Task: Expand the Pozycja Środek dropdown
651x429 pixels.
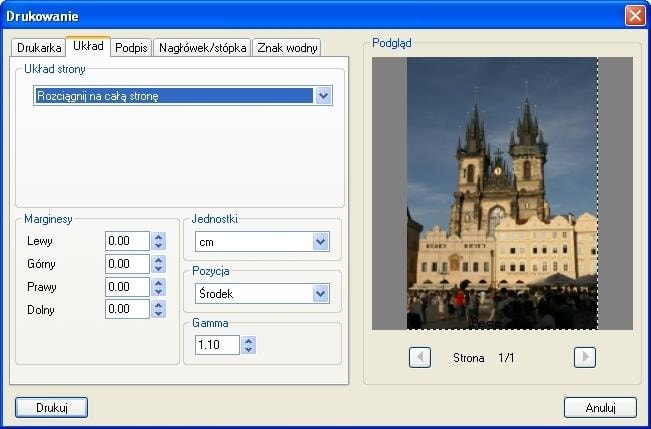Action: (262, 294)
